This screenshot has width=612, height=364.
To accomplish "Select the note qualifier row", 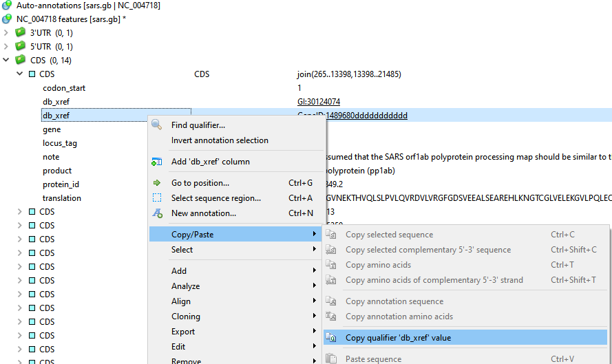I will pos(51,157).
